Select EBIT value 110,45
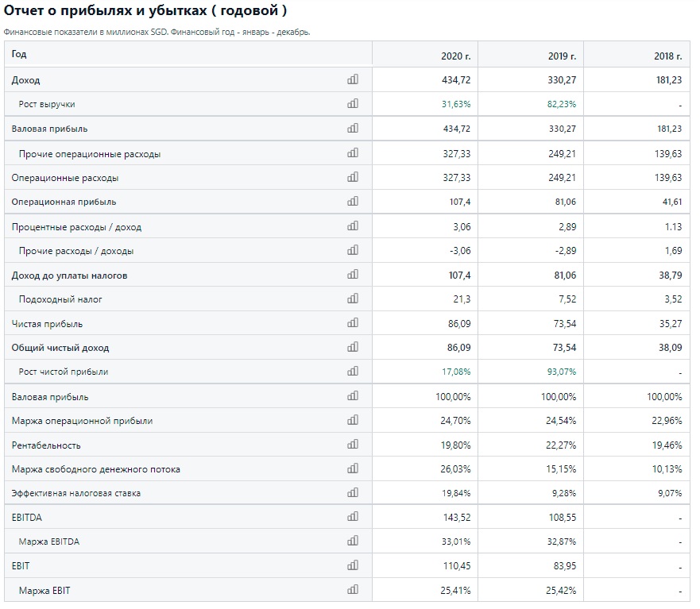Viewport: 700px width, 609px height. 457,567
